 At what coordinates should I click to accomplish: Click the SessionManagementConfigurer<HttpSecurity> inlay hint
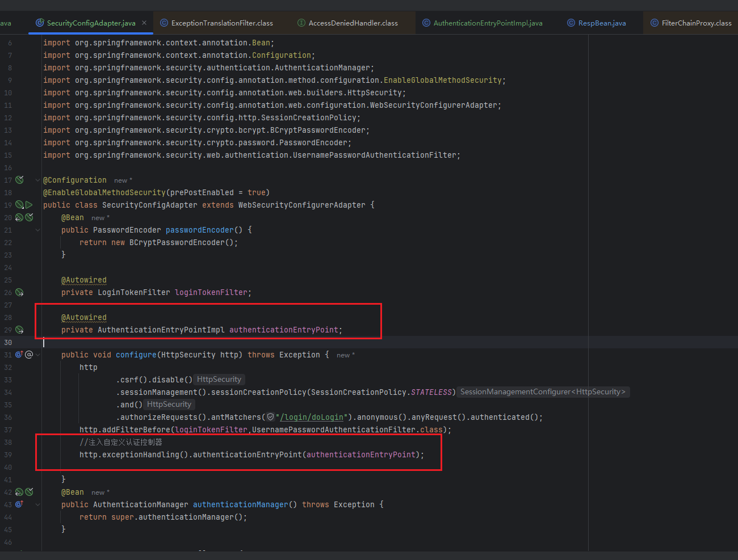pos(543,392)
